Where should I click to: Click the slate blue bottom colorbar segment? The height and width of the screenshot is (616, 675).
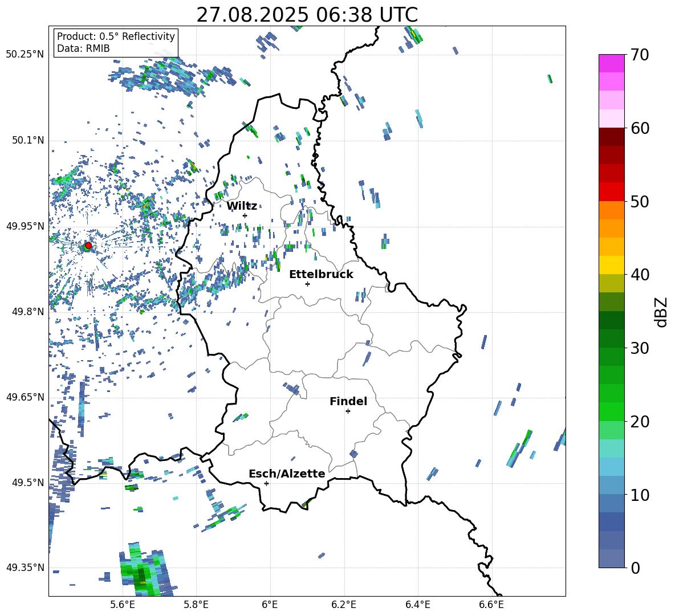611,558
